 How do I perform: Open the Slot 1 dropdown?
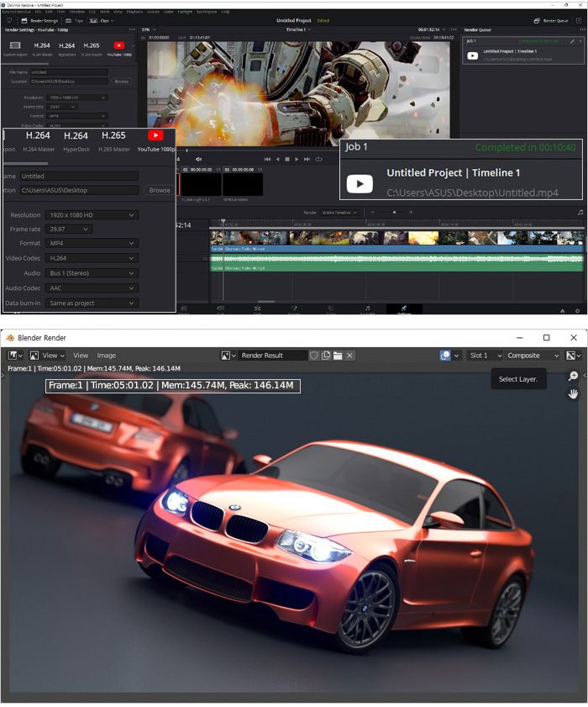485,356
